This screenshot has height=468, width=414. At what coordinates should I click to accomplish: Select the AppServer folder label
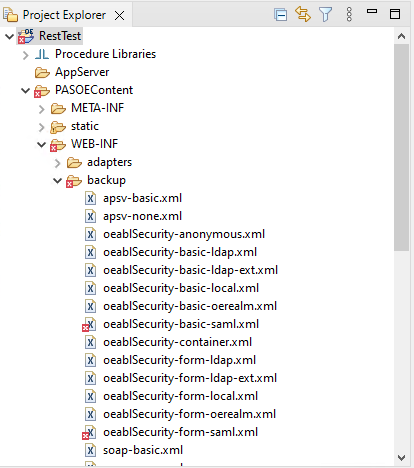tap(82, 72)
